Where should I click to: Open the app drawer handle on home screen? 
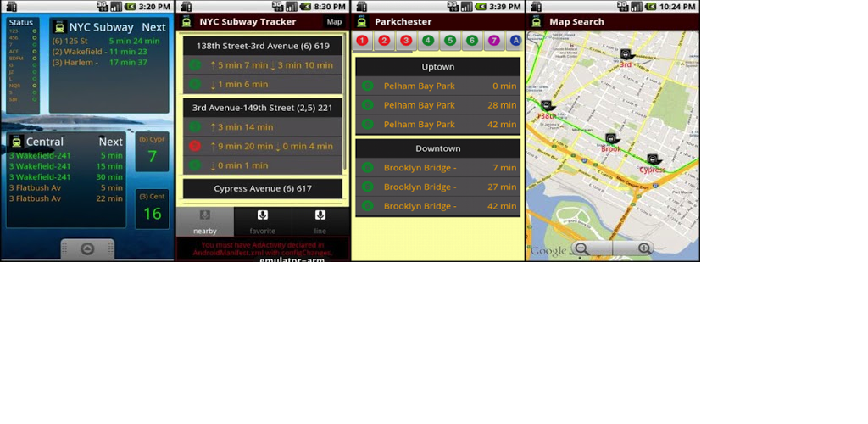click(x=87, y=249)
